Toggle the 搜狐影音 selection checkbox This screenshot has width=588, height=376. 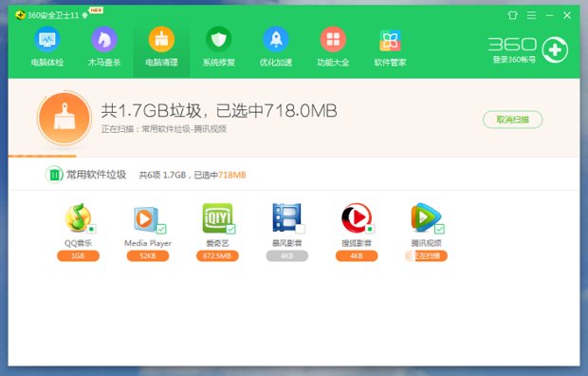(x=370, y=229)
